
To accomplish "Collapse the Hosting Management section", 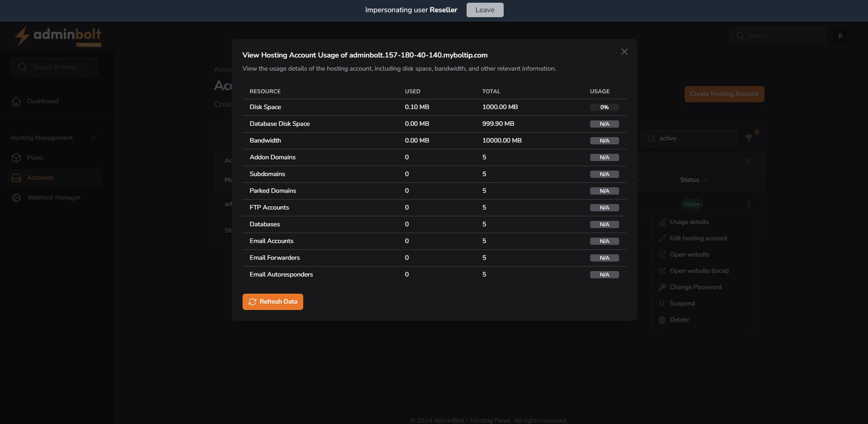I will pos(93,138).
